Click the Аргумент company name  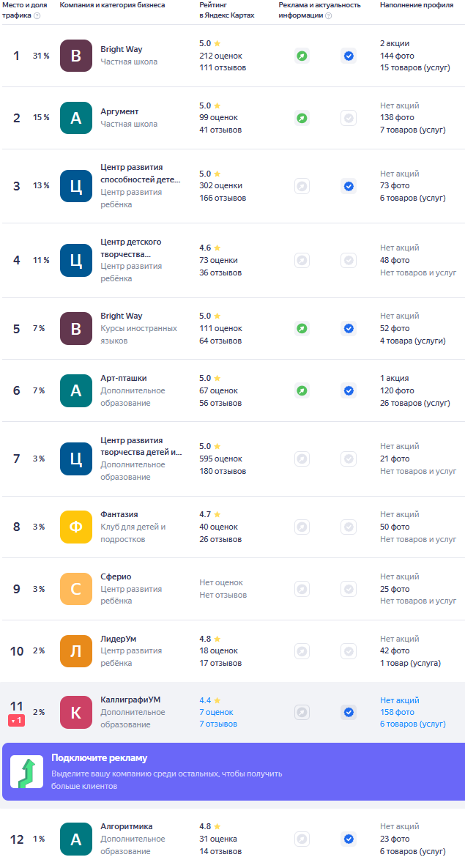point(119,111)
